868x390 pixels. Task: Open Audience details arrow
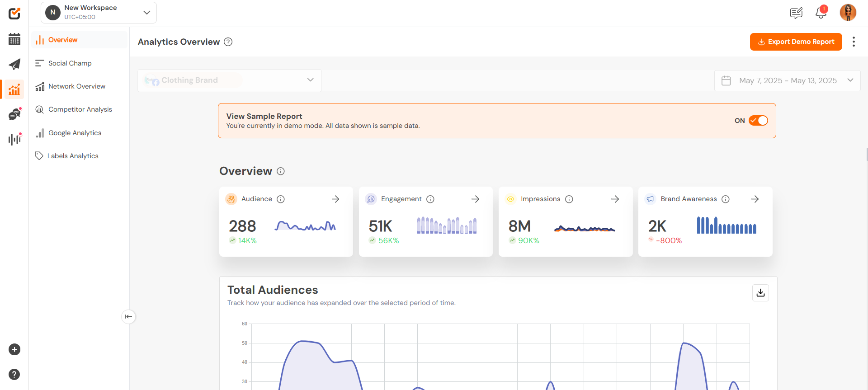tap(335, 199)
